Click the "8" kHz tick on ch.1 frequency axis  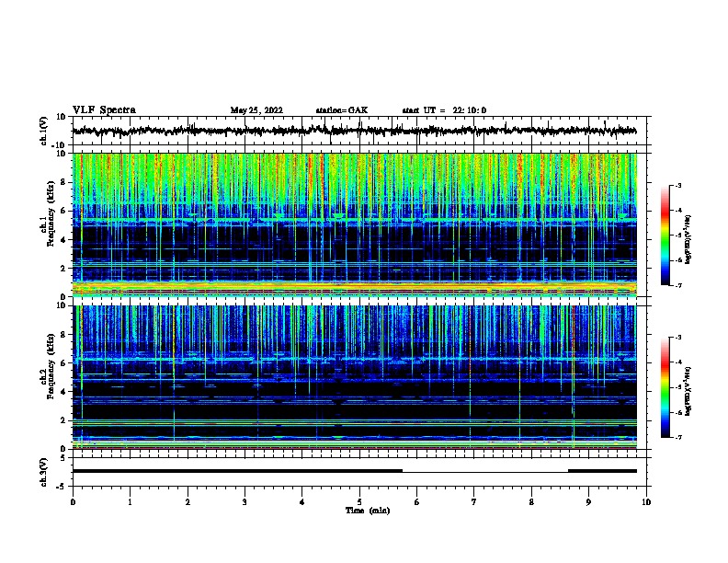[x=63, y=182]
